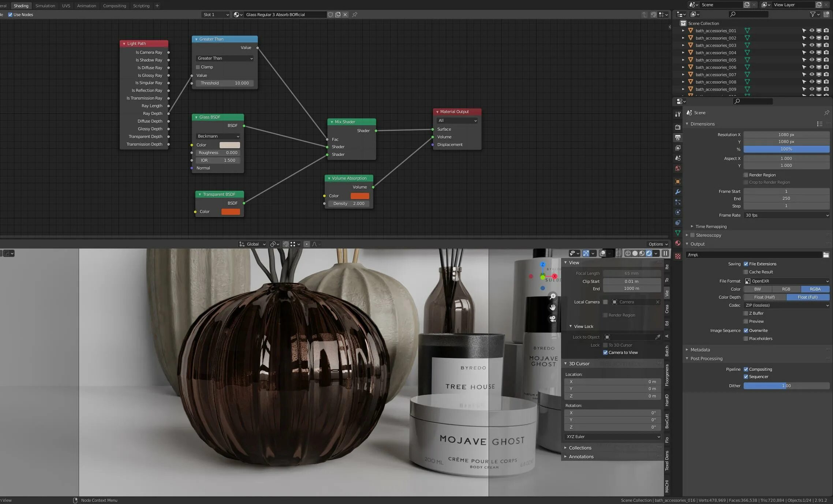Switch viewport to wireframe shading

(x=628, y=253)
